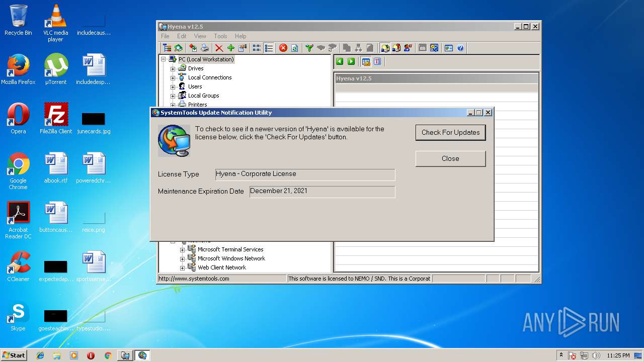This screenshot has width=644, height=362.
Task: Select the µTorrent desktop icon
Action: click(x=55, y=69)
